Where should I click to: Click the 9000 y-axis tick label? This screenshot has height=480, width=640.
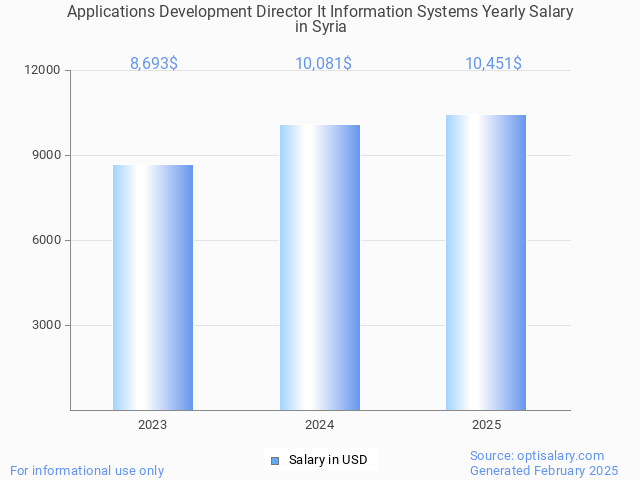(x=47, y=156)
